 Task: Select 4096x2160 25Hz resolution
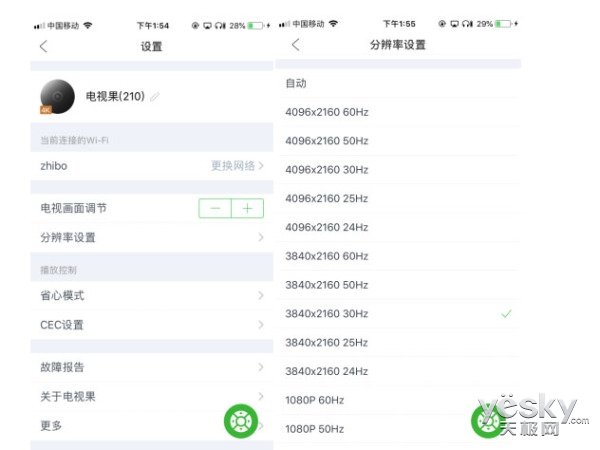[x=398, y=198]
